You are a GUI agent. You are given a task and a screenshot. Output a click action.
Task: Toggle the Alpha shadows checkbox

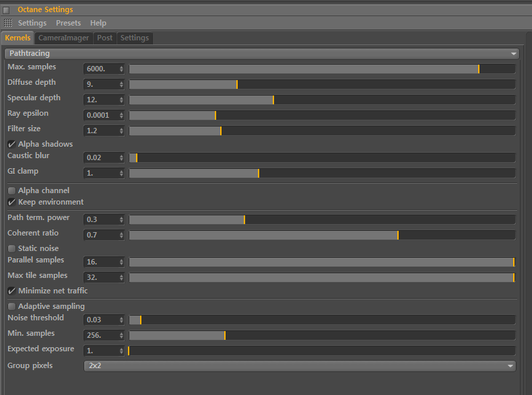coord(11,145)
